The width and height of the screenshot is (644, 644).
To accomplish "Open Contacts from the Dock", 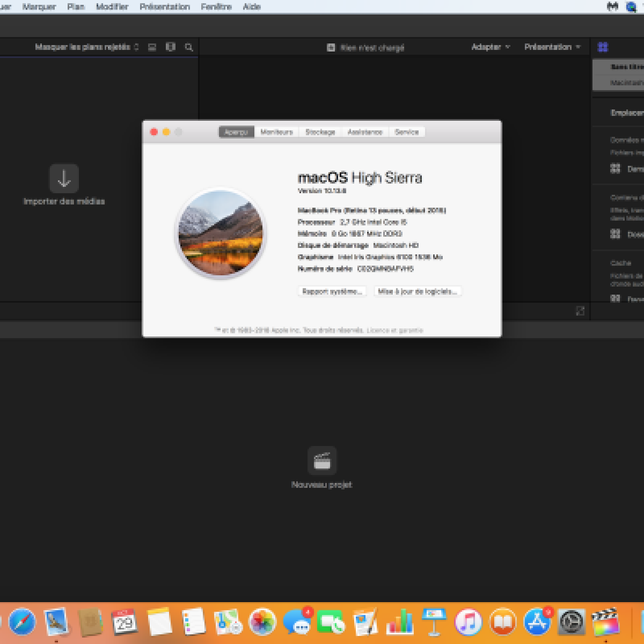I will (90, 622).
